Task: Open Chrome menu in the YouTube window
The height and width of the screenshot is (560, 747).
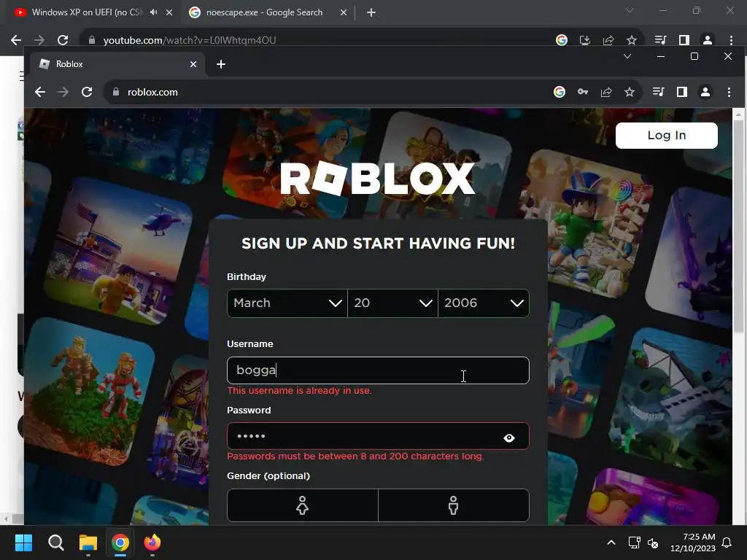Action: pyautogui.click(x=731, y=40)
